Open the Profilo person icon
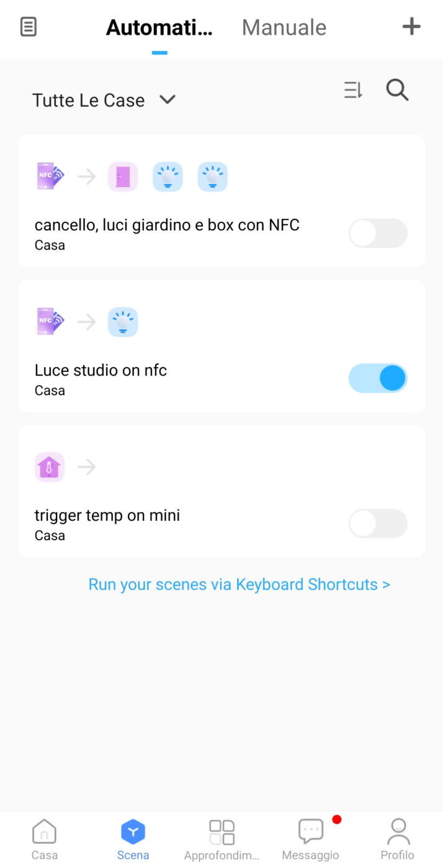Viewport: 443px width, 868px height. pyautogui.click(x=398, y=838)
